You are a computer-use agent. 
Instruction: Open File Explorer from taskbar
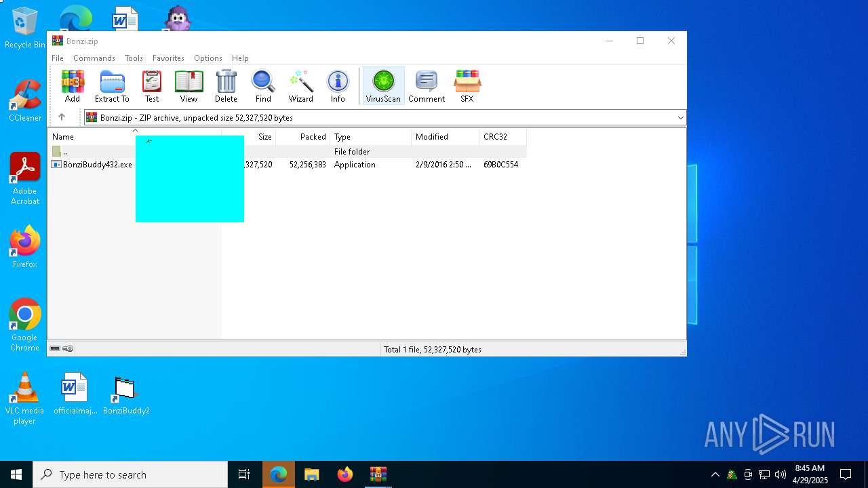tap(312, 474)
